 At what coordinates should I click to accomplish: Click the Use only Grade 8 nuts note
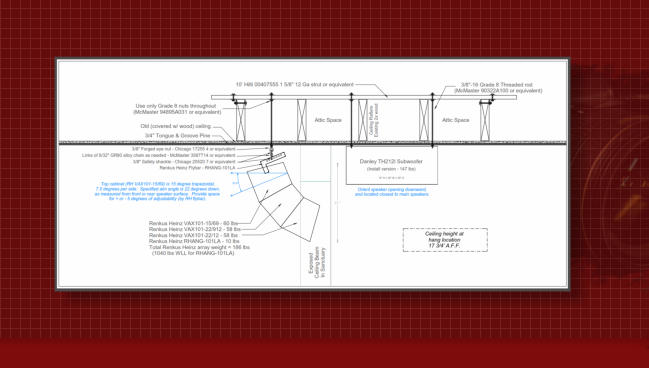pos(178,109)
